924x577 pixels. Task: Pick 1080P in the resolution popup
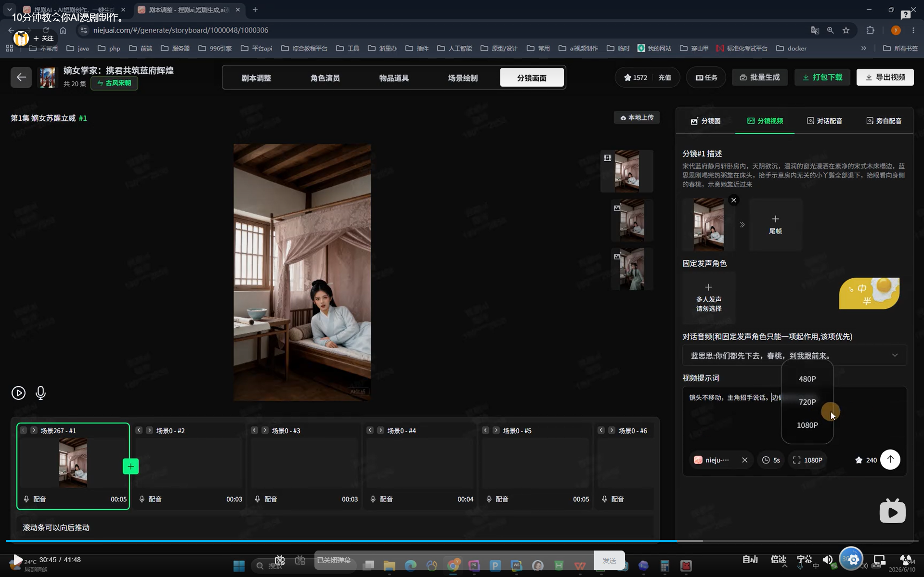click(807, 425)
